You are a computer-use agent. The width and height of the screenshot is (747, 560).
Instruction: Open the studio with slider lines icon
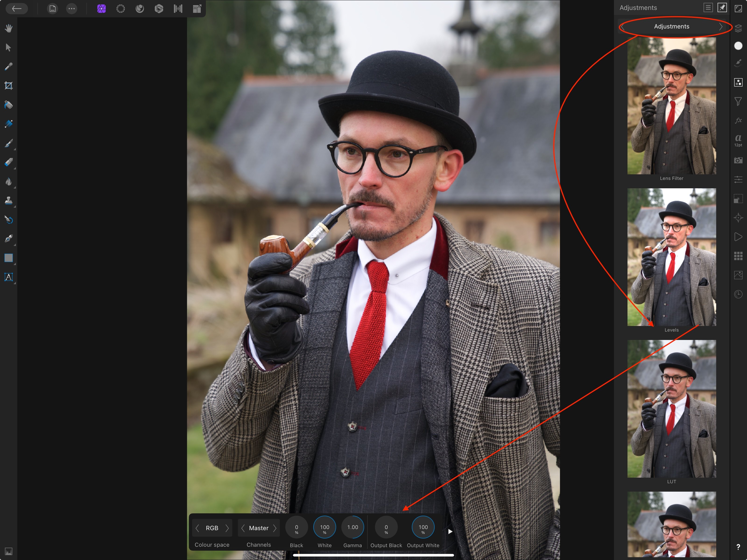738,179
